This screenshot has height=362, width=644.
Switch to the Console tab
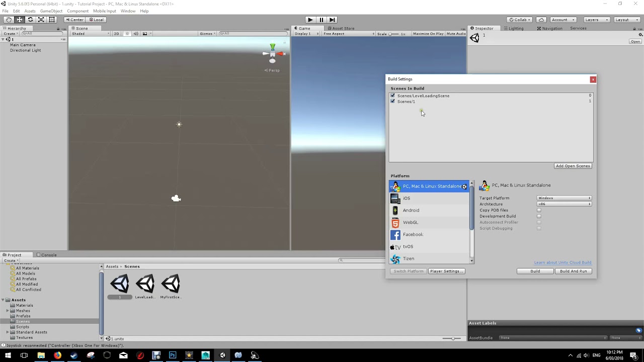coord(49,255)
